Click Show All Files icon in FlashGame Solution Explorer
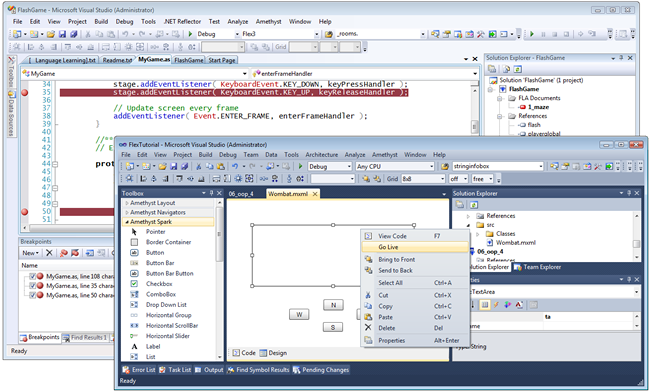 tap(506, 69)
